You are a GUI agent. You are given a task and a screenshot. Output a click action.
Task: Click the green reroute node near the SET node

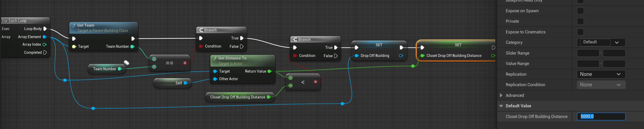(413, 66)
